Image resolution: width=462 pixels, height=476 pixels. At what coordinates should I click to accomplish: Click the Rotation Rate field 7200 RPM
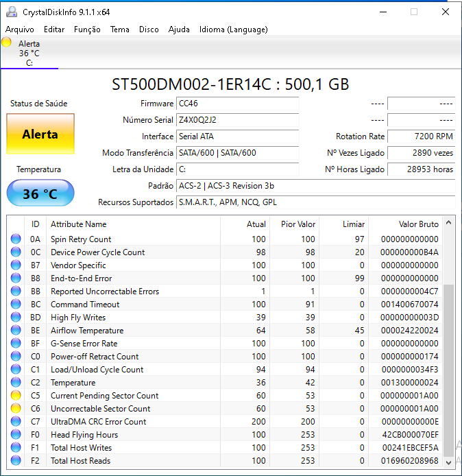click(422, 136)
